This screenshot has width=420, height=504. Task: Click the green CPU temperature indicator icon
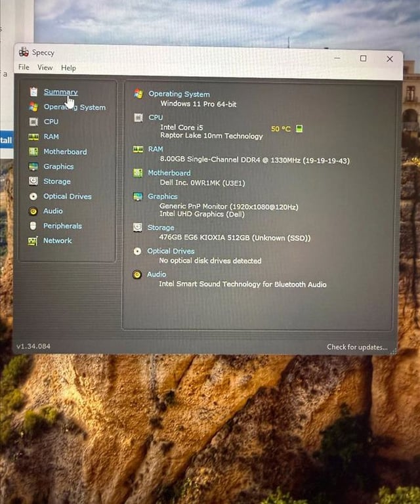299,129
